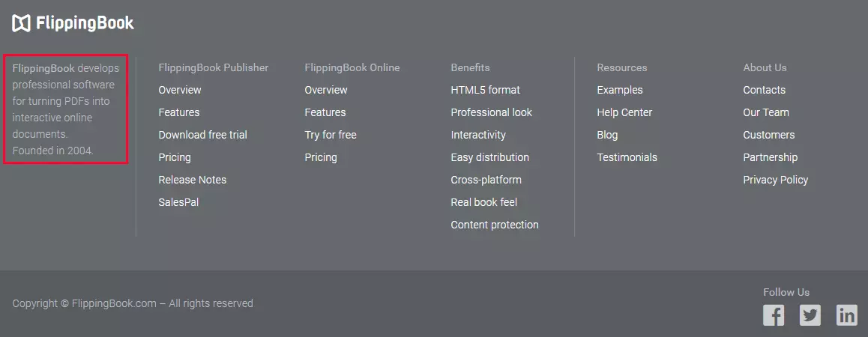Open the Facebook social icon

tap(774, 315)
